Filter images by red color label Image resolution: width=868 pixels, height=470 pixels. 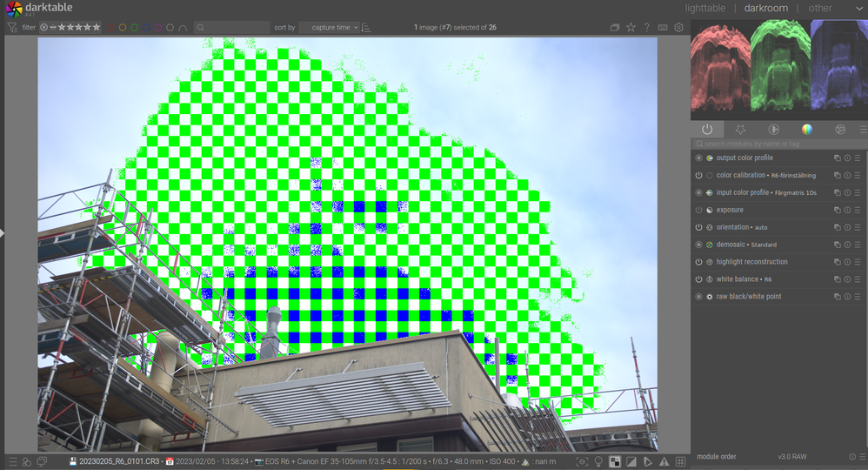pos(110,28)
